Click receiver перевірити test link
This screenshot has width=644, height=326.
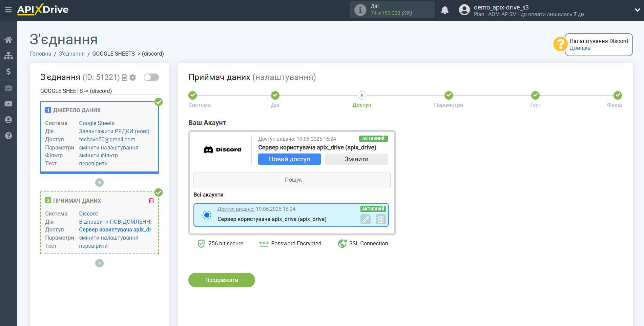(x=93, y=246)
